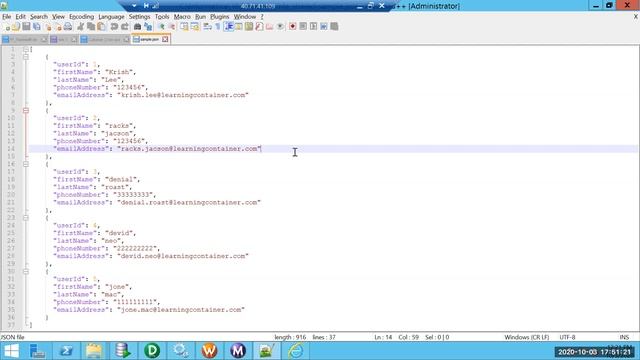Open the Search menu
Screen dimensions: 640x360
click(x=39, y=17)
